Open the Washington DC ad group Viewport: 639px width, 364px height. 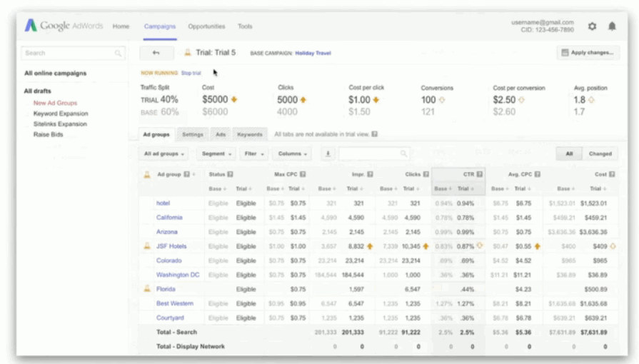click(x=178, y=275)
